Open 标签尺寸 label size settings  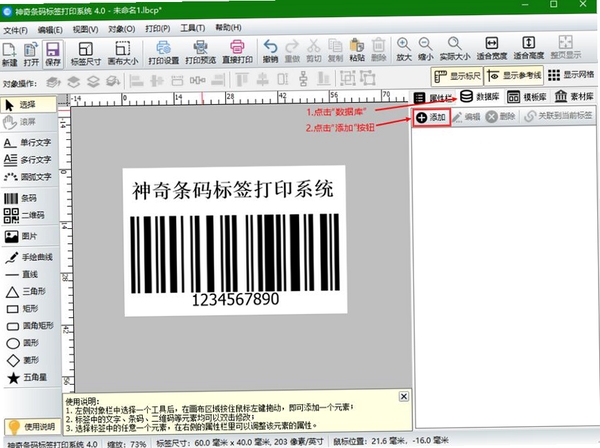point(86,54)
